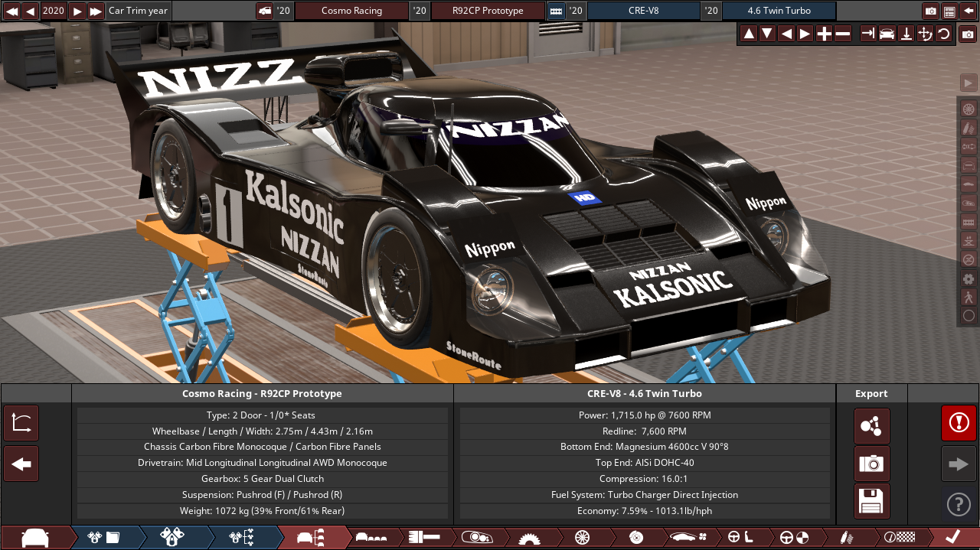This screenshot has width=980, height=550.
Task: Save with the floppy disk icon
Action: (x=872, y=501)
